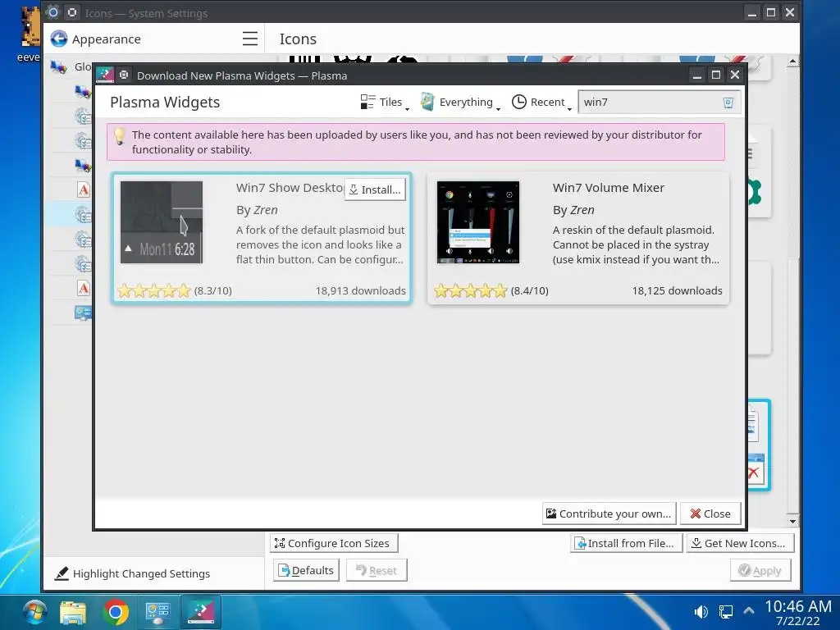Click the pin icon in Plasma dialog title bar
Image resolution: width=840 pixels, height=630 pixels.
point(124,75)
